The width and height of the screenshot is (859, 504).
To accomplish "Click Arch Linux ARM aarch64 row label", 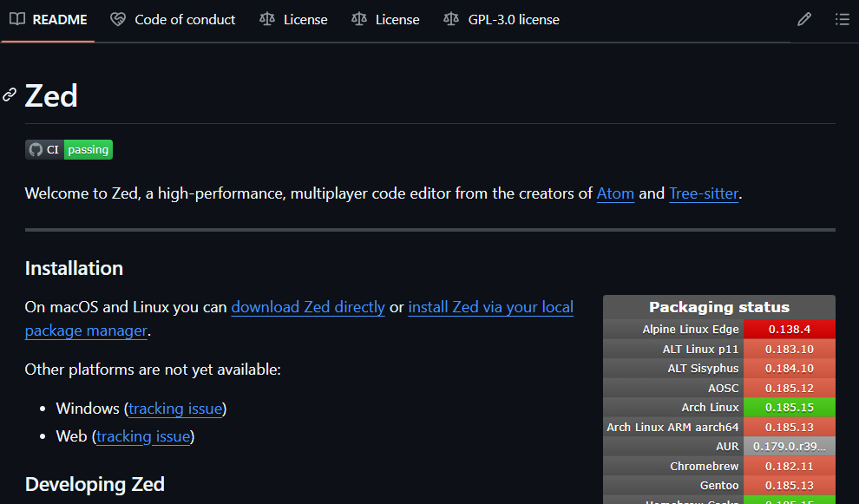I will 672,427.
